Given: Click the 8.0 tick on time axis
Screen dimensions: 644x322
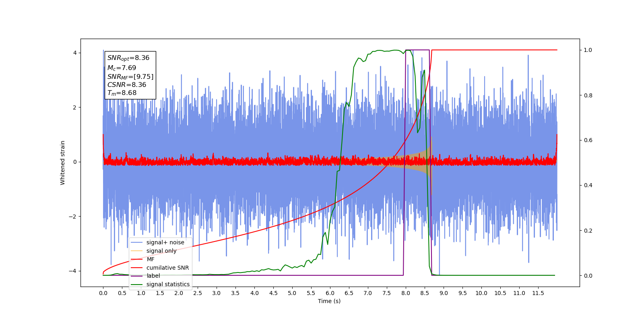Looking at the screenshot, I should [406, 293].
